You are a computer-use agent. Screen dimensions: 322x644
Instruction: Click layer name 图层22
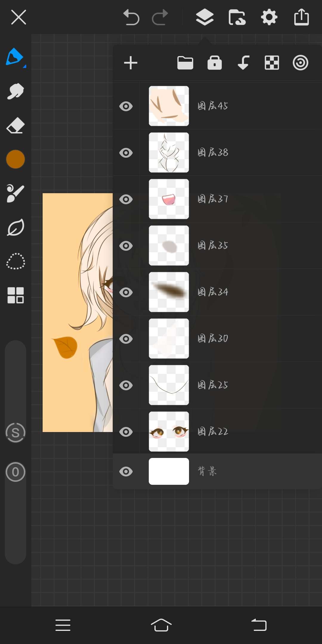coord(213,431)
